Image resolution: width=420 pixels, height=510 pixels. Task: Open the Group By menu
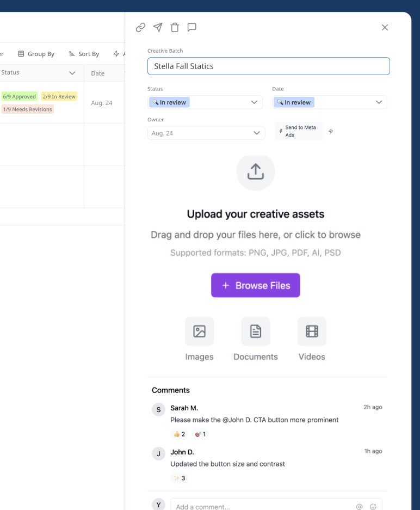pos(36,54)
